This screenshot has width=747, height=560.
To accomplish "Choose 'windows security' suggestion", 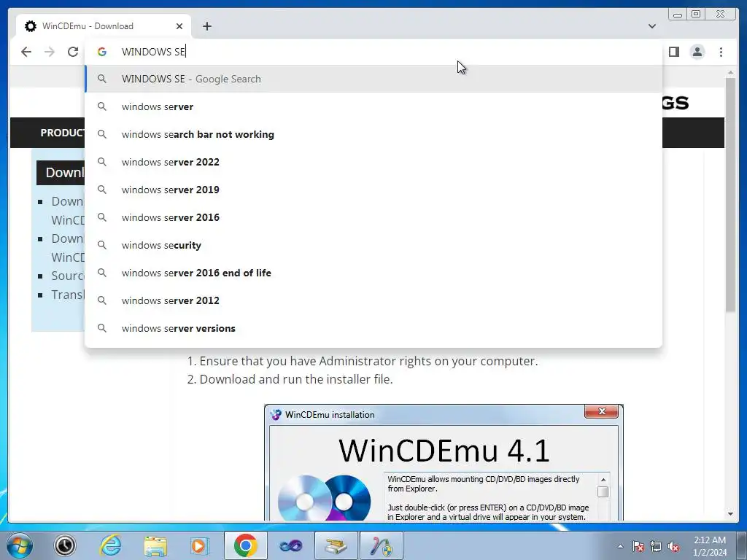I will [x=373, y=245].
